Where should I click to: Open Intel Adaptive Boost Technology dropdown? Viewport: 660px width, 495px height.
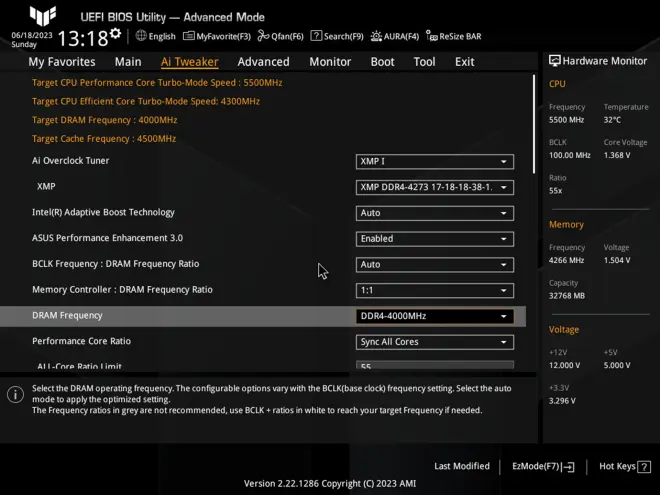pyautogui.click(x=435, y=213)
